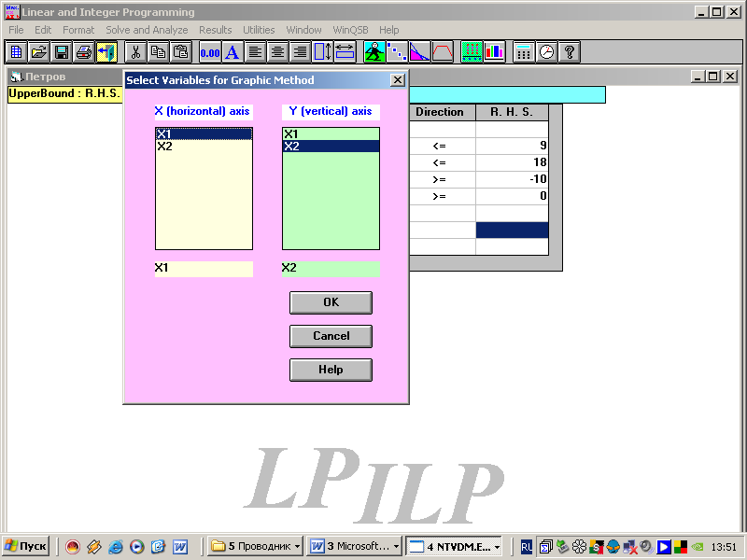Click the dark blue selected cell in the R.H.S. column
The width and height of the screenshot is (747, 560).
pos(512,230)
